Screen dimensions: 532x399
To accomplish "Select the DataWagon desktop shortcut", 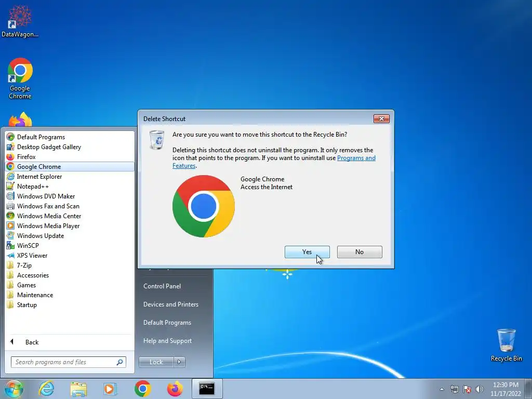I will 20,21.
